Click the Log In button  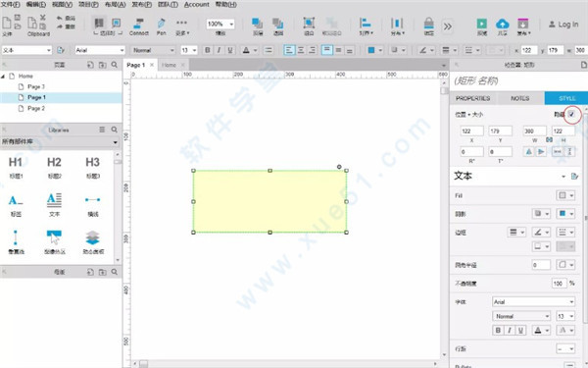click(563, 25)
